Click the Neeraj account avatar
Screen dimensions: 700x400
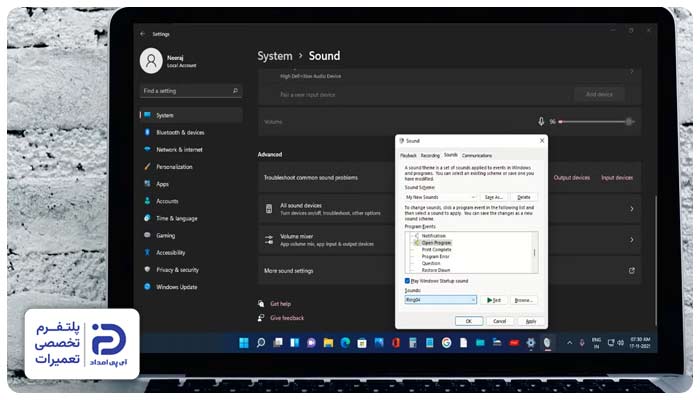(x=151, y=61)
